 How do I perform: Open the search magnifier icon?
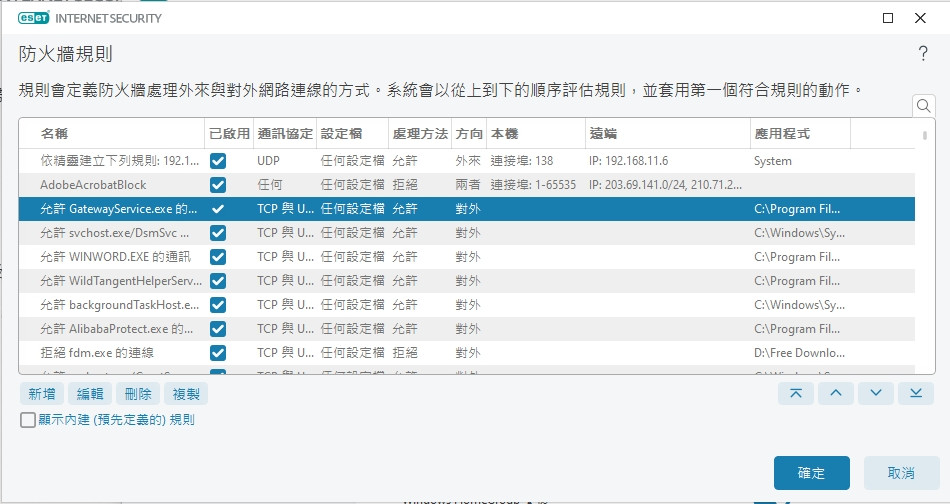923,106
